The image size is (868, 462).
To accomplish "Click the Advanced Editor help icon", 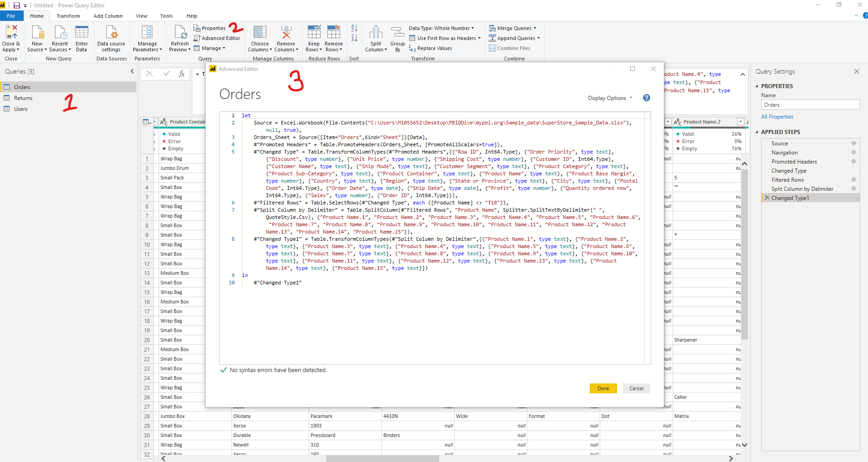I will [x=647, y=98].
